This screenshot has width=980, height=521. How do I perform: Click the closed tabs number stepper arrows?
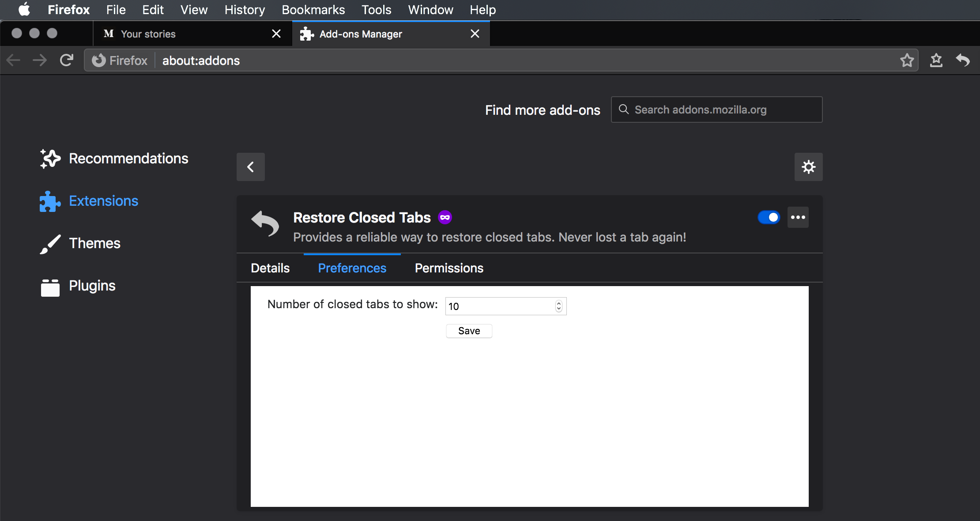(x=558, y=306)
